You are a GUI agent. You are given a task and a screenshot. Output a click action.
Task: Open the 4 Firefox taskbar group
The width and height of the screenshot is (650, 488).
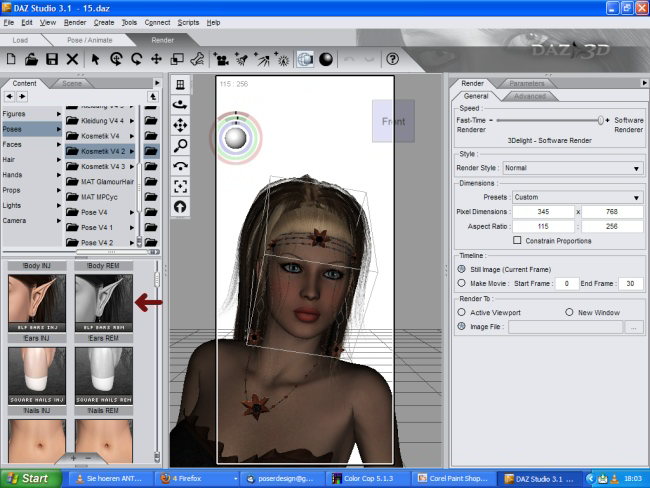(x=198, y=478)
